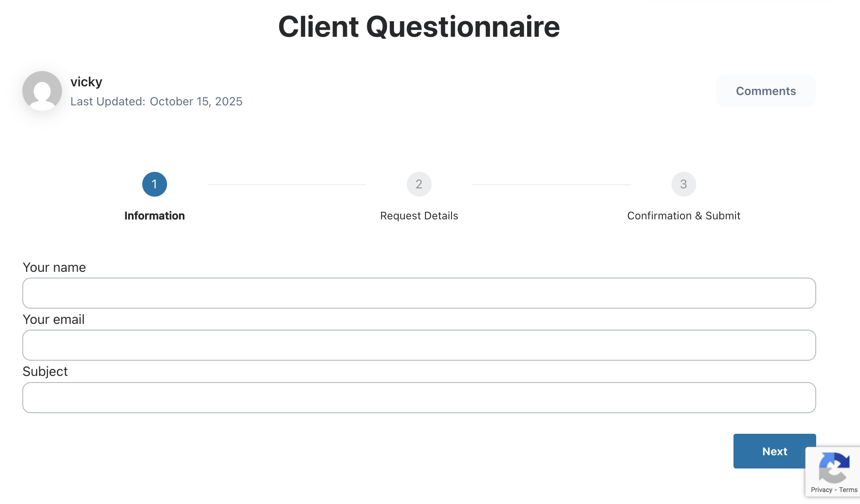This screenshot has height=504, width=860.
Task: Click the reCAPTCHA badge logo
Action: 834,468
